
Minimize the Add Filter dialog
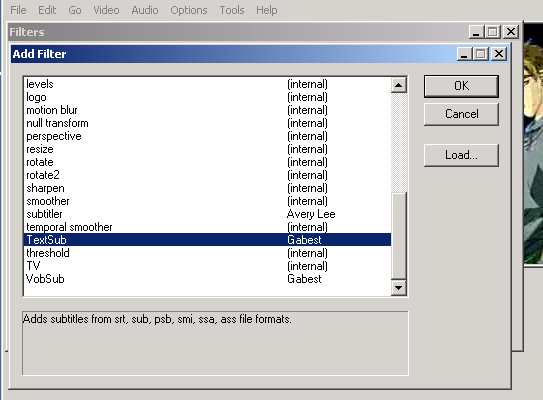465,54
